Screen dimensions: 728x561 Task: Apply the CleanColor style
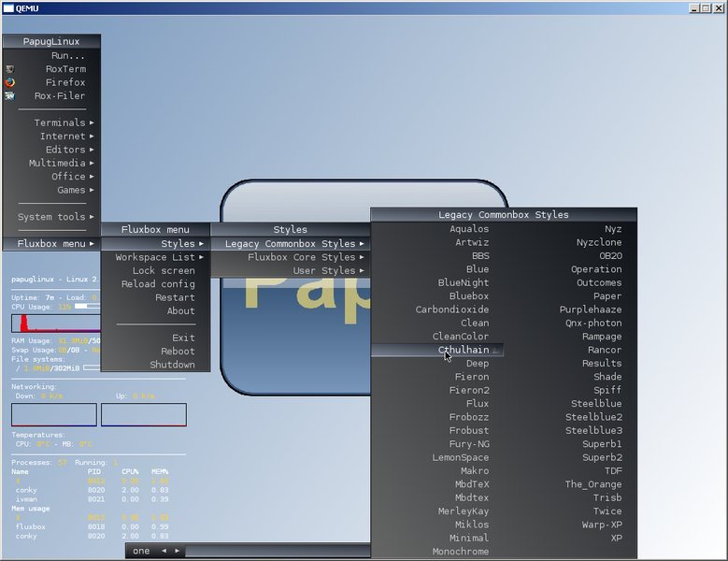[437, 337]
